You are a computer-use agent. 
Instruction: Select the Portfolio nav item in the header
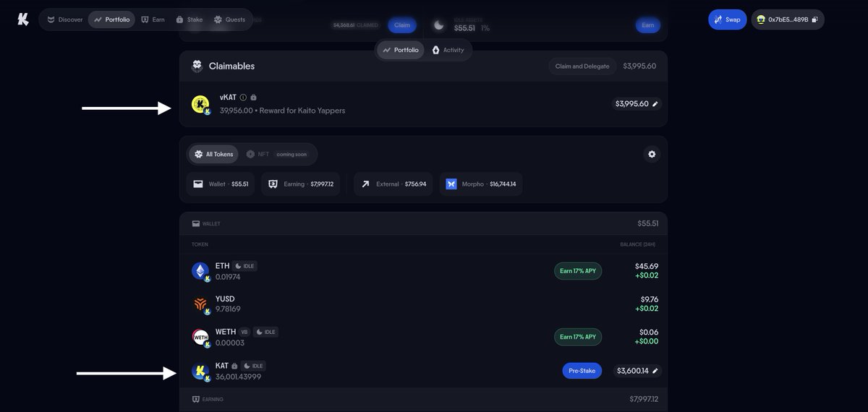coord(111,20)
